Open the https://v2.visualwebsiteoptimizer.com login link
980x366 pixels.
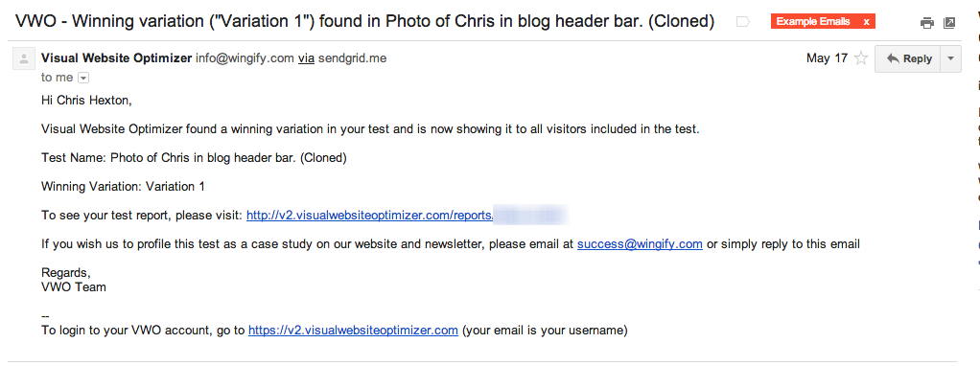(353, 331)
